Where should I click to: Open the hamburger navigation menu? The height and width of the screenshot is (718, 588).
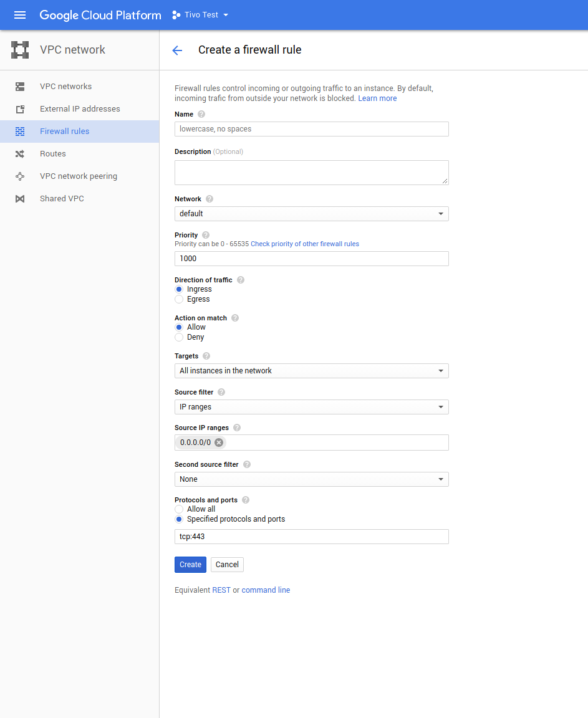click(x=20, y=15)
